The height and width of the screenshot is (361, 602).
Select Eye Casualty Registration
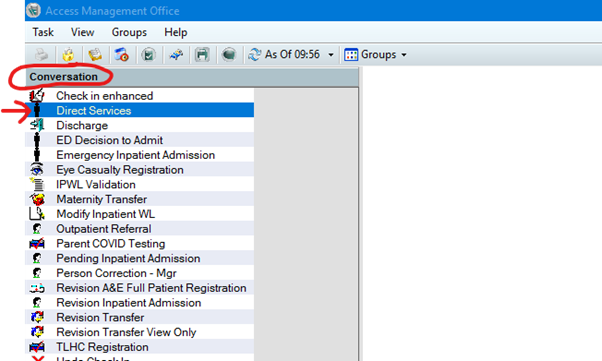point(140,169)
